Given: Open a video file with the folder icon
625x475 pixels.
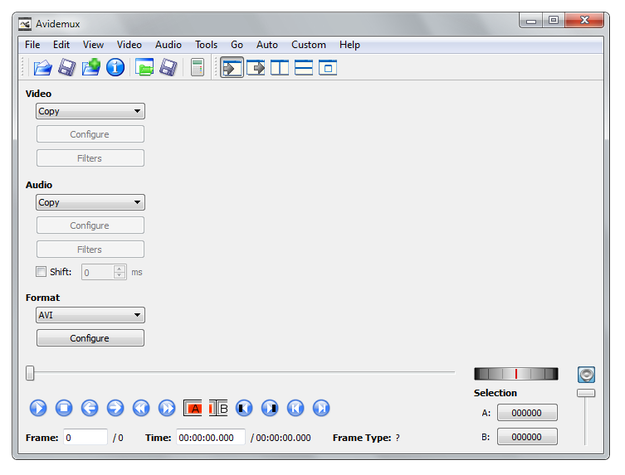Looking at the screenshot, I should [43, 68].
